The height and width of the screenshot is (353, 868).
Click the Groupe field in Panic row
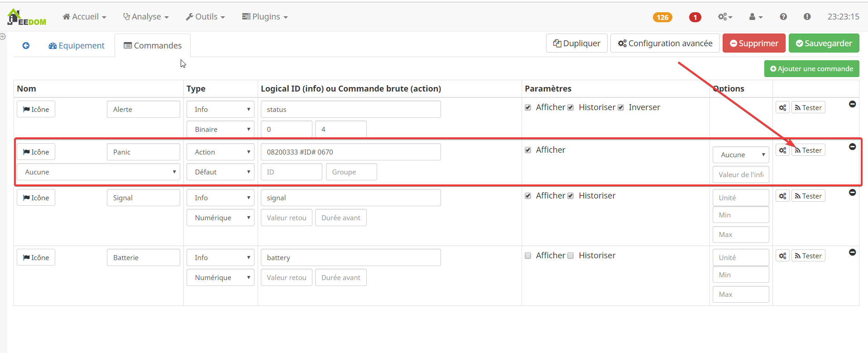(351, 172)
